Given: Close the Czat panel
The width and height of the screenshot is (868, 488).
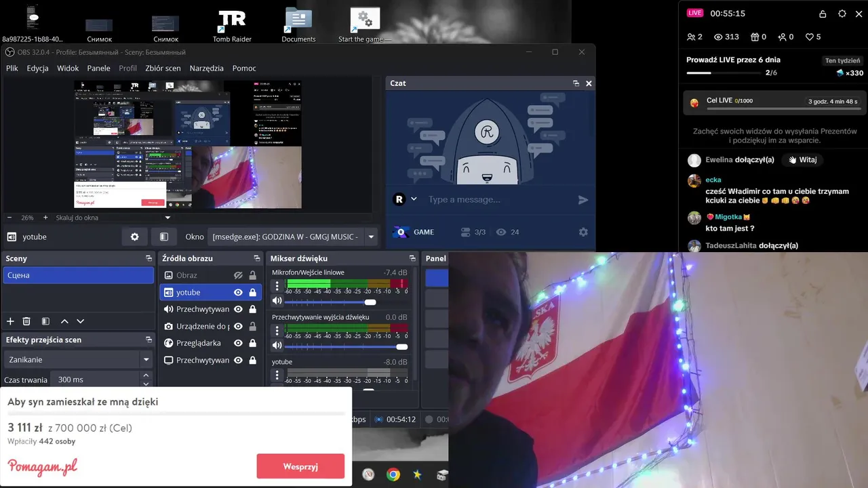Looking at the screenshot, I should click(589, 83).
